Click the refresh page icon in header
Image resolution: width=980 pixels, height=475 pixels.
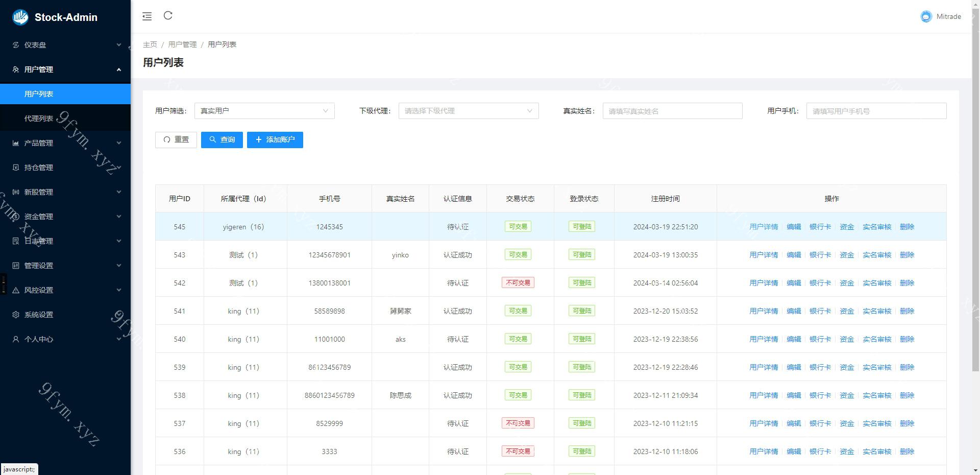pos(168,16)
